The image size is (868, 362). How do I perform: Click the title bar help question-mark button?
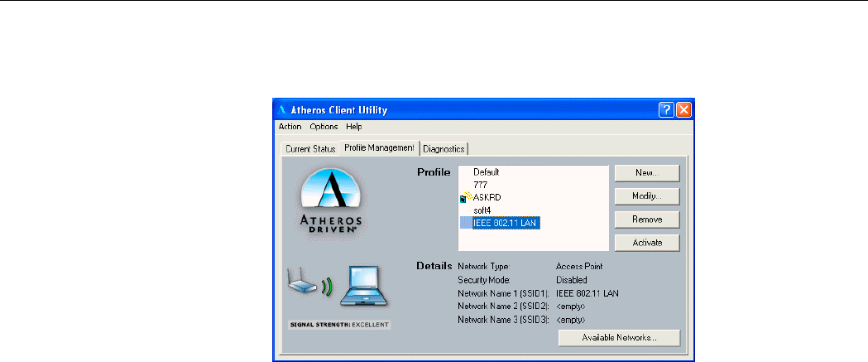(x=666, y=110)
